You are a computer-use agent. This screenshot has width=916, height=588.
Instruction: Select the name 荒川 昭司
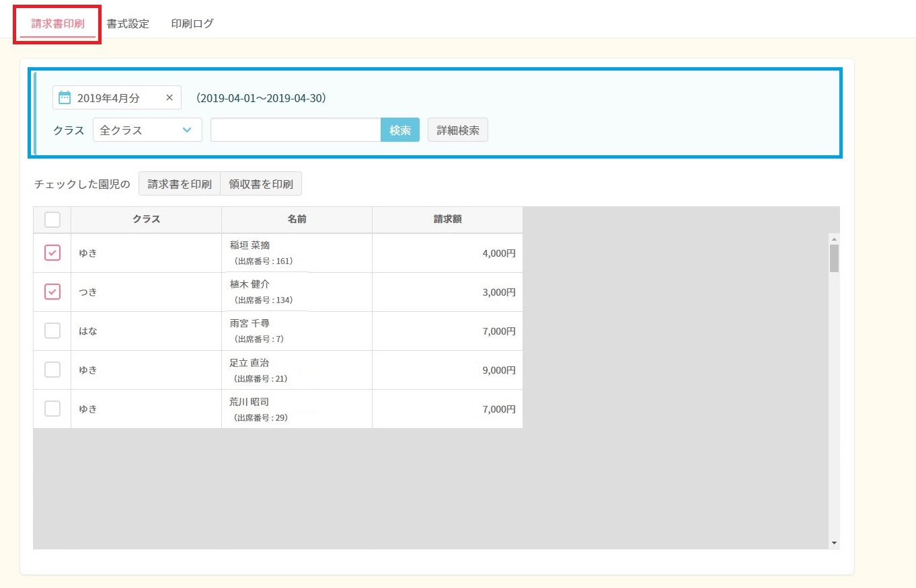(250, 401)
